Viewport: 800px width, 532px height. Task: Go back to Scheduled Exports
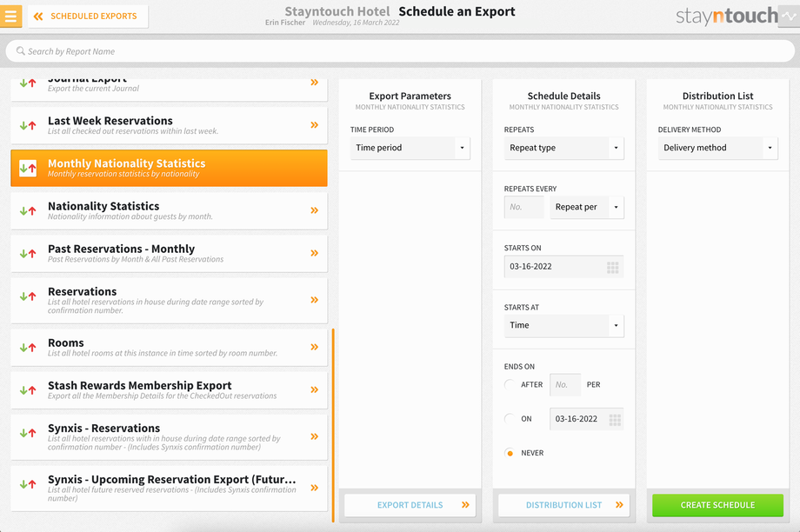tap(88, 17)
